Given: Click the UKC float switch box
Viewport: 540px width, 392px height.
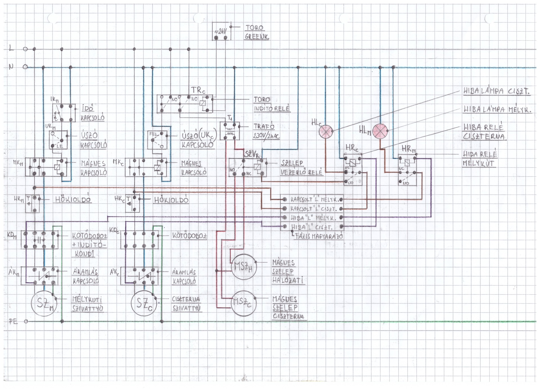Looking at the screenshot, I should click(x=157, y=140).
